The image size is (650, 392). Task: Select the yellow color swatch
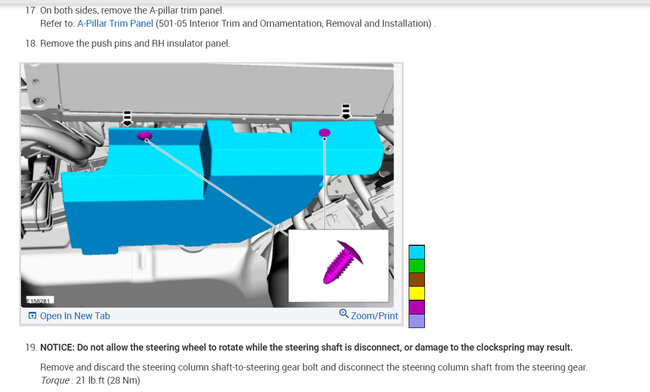417,293
